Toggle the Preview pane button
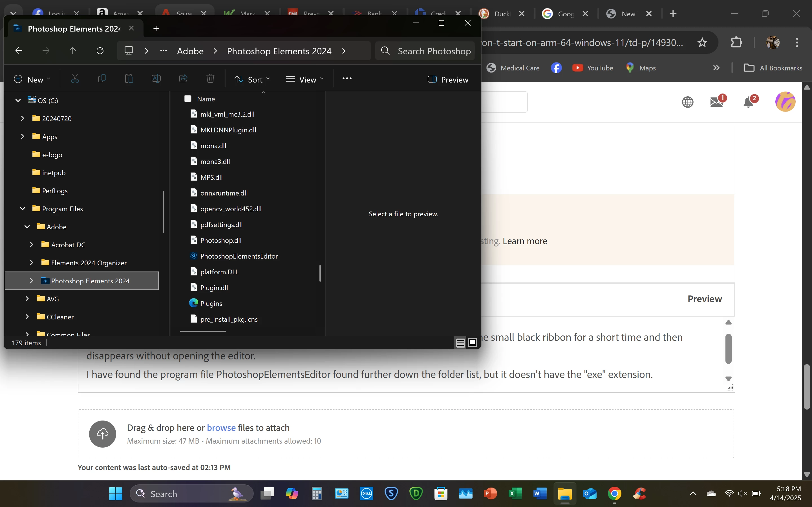The image size is (812, 507). [x=448, y=79]
